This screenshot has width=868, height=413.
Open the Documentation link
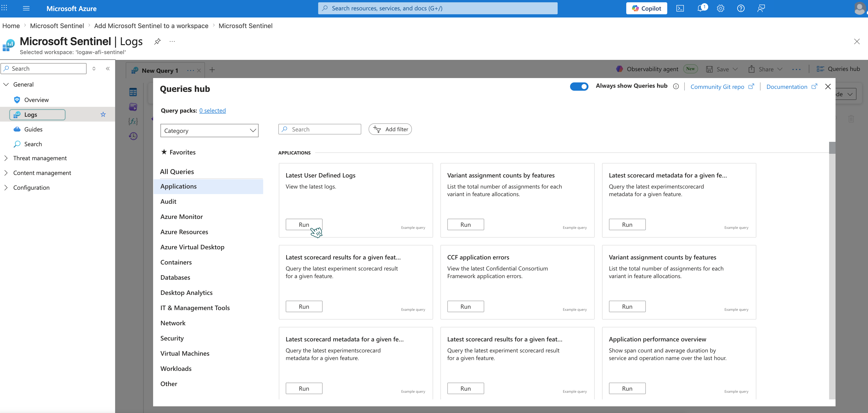pos(792,87)
